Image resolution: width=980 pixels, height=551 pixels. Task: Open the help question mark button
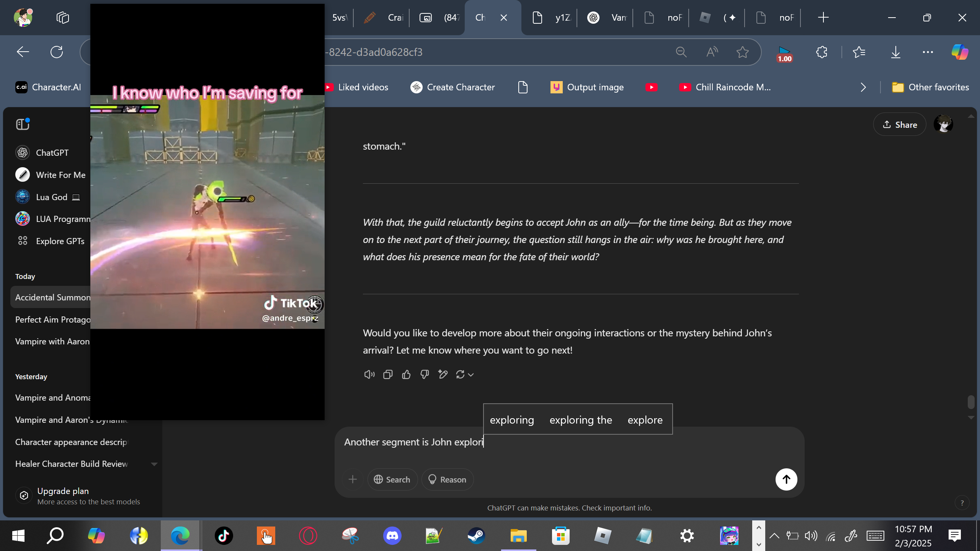click(x=962, y=503)
